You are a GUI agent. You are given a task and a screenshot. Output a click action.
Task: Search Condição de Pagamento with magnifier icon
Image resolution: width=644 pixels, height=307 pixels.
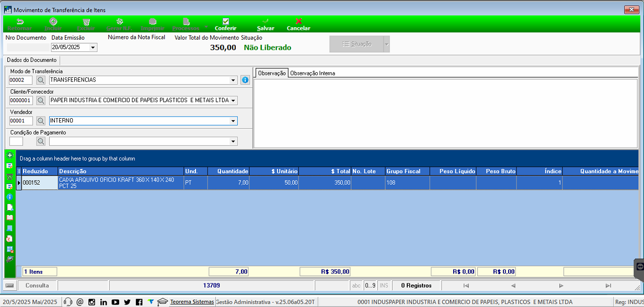41,141
